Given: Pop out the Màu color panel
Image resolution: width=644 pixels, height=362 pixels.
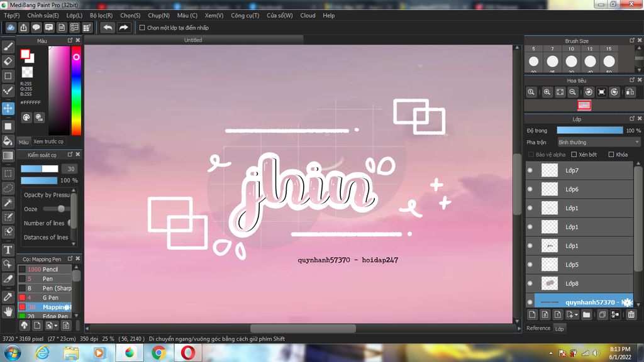Looking at the screenshot, I should (70, 40).
